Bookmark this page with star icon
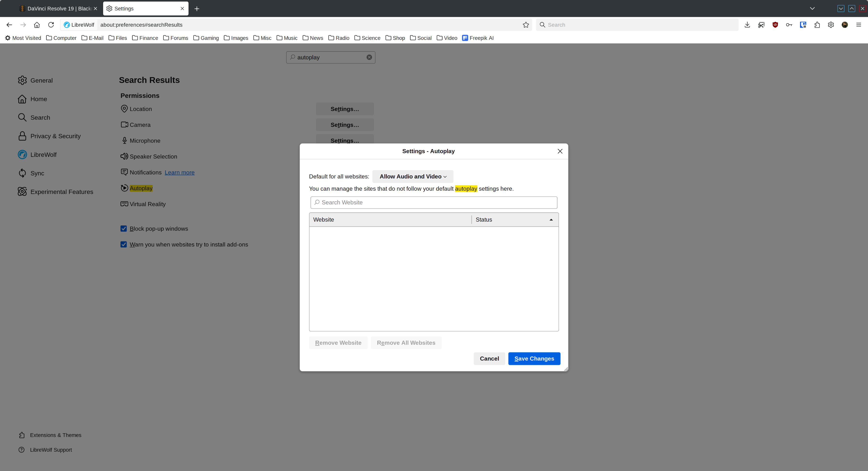This screenshot has width=868, height=471. tap(526, 25)
